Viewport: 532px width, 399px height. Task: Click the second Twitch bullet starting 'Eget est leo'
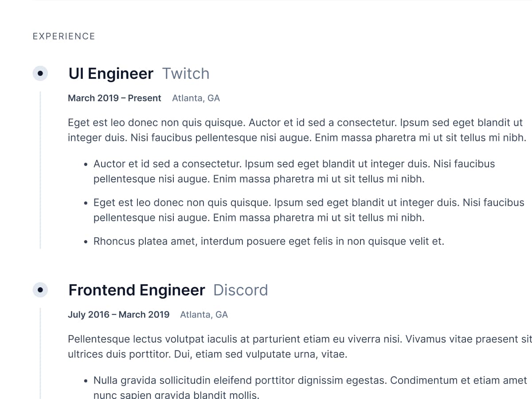(309, 210)
